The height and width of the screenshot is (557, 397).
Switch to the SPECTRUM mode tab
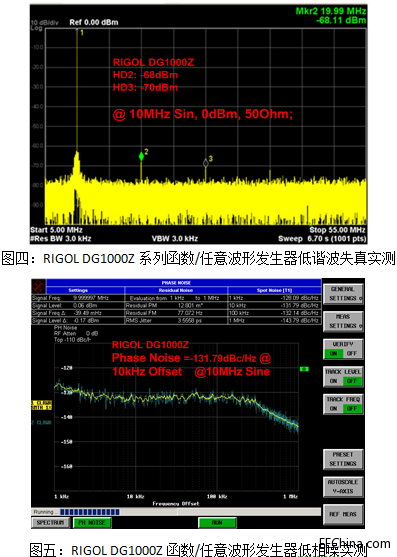[x=50, y=523]
